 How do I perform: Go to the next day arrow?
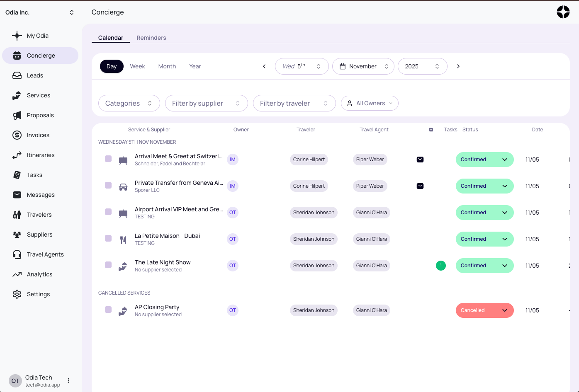click(x=458, y=66)
